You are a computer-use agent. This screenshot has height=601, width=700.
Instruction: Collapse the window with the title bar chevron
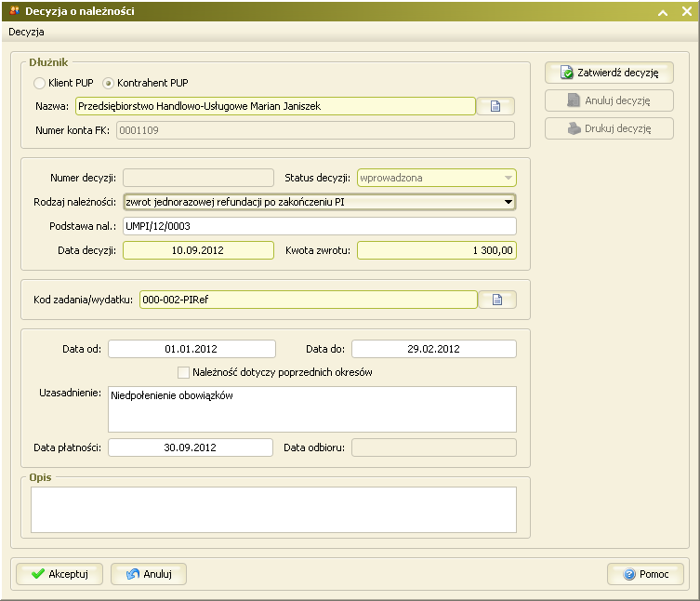tap(663, 12)
